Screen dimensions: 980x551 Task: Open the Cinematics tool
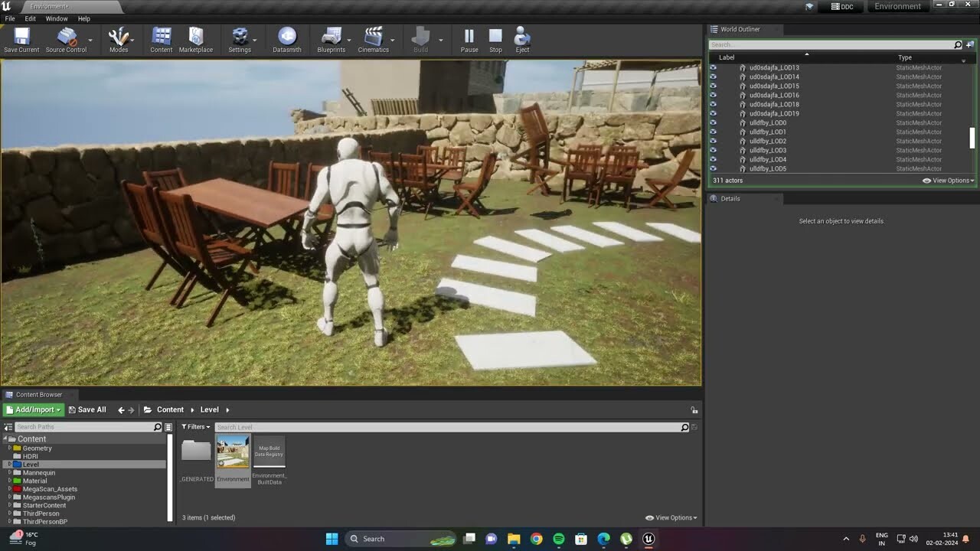click(x=374, y=37)
